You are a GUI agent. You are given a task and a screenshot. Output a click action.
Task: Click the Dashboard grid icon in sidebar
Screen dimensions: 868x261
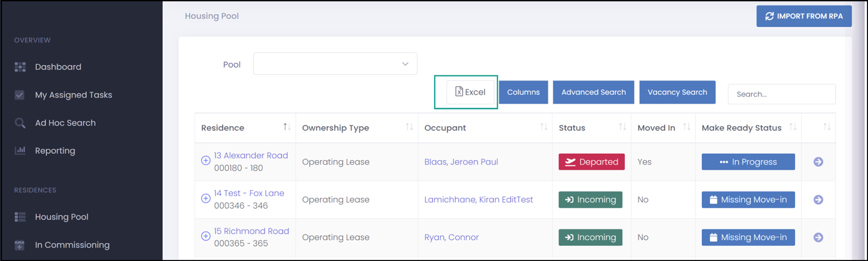[20, 67]
